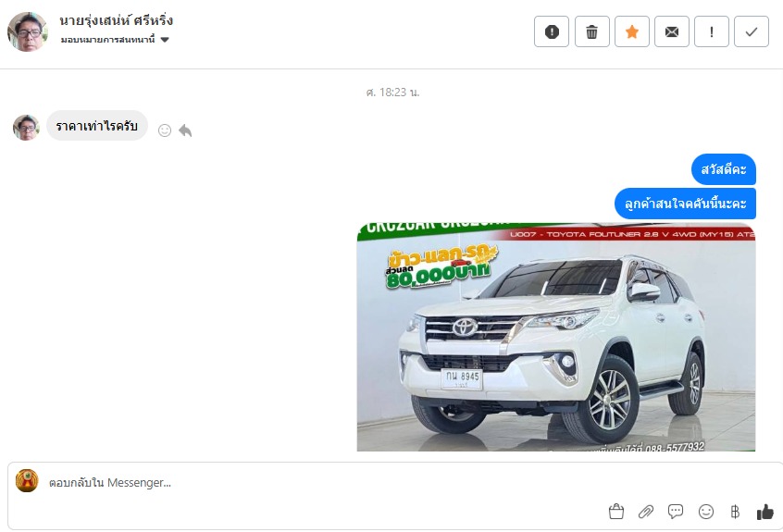
Task: Open emoji picker in composer
Action: (705, 512)
